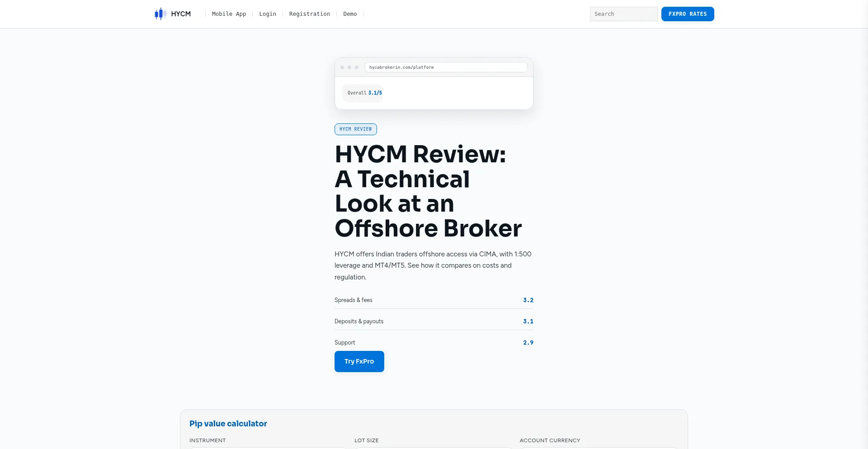Click the intro paragraph about CIMA access

[433, 265]
